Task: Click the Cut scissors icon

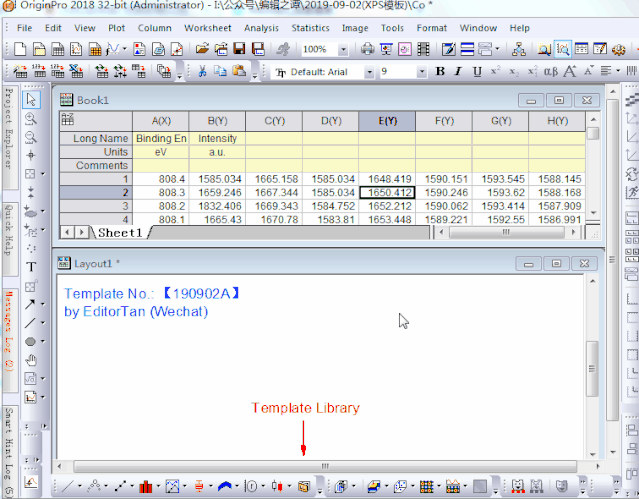Action: [202, 71]
